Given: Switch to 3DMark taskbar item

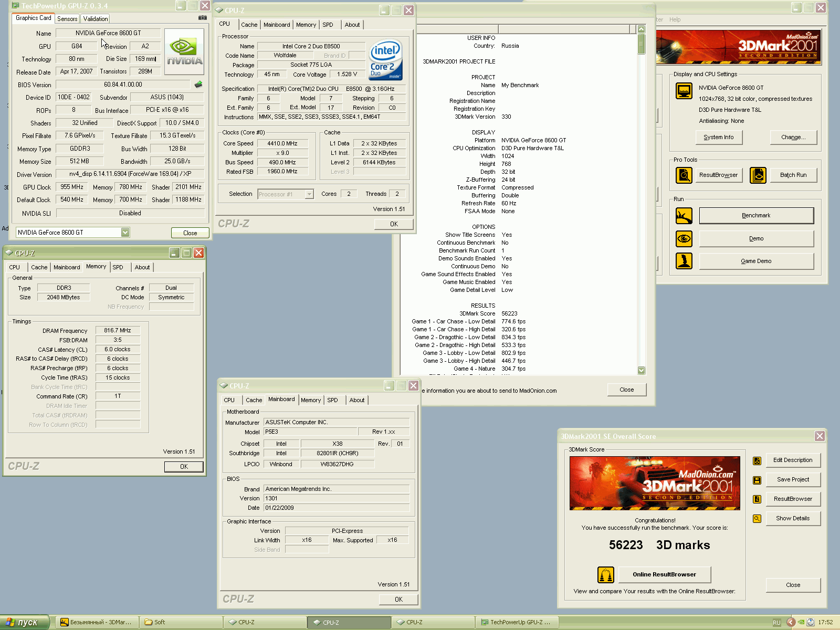Looking at the screenshot, I should tap(97, 622).
